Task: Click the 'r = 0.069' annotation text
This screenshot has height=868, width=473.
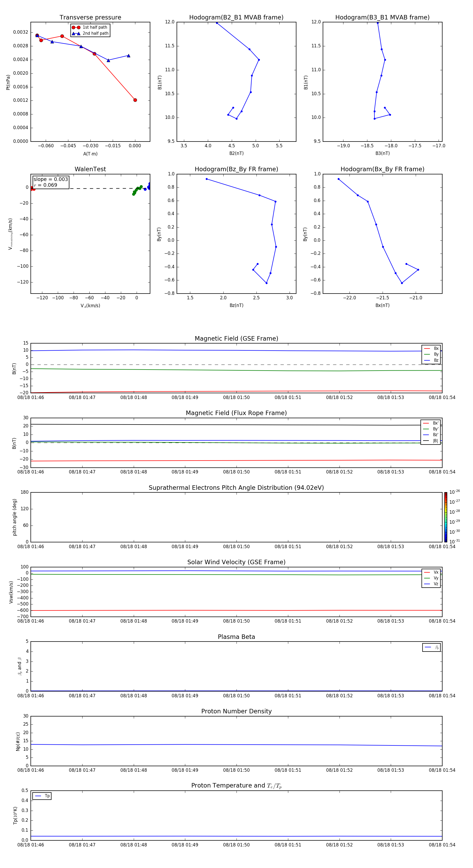Action: coord(45,185)
